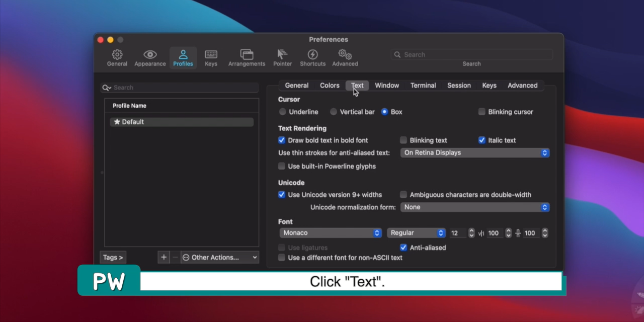Click the font size 12 field
This screenshot has width=644, height=322.
coord(458,233)
